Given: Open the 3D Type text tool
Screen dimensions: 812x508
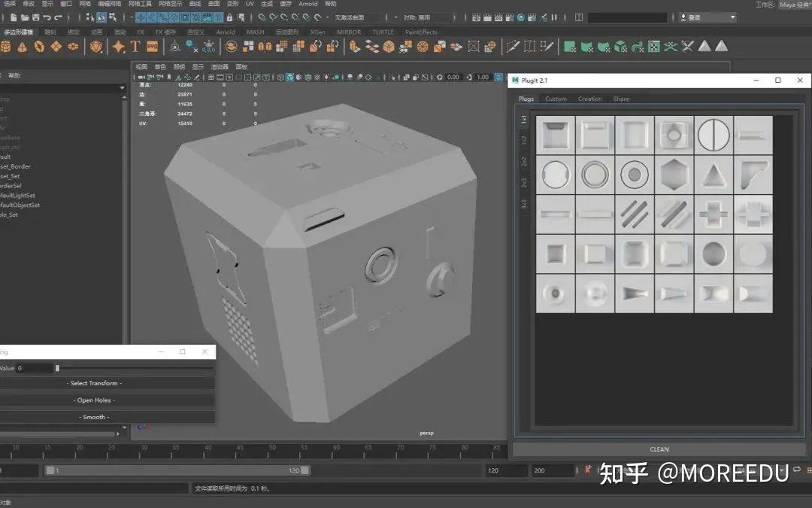Looking at the screenshot, I should (135, 47).
